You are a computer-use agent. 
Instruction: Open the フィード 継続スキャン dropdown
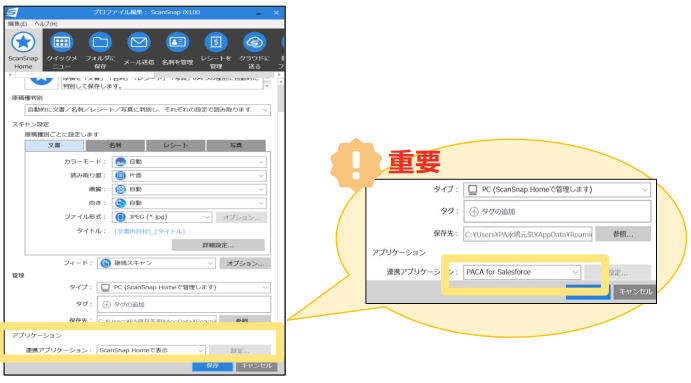point(156,263)
